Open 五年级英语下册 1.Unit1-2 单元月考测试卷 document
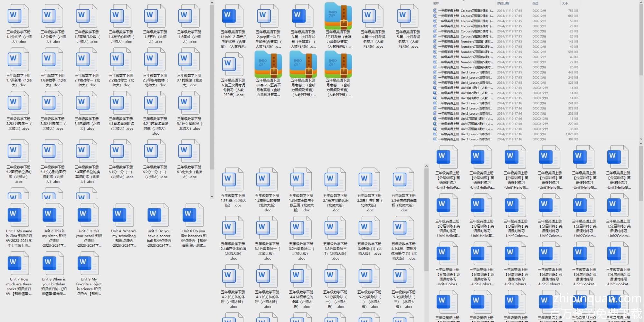 tap(233, 16)
